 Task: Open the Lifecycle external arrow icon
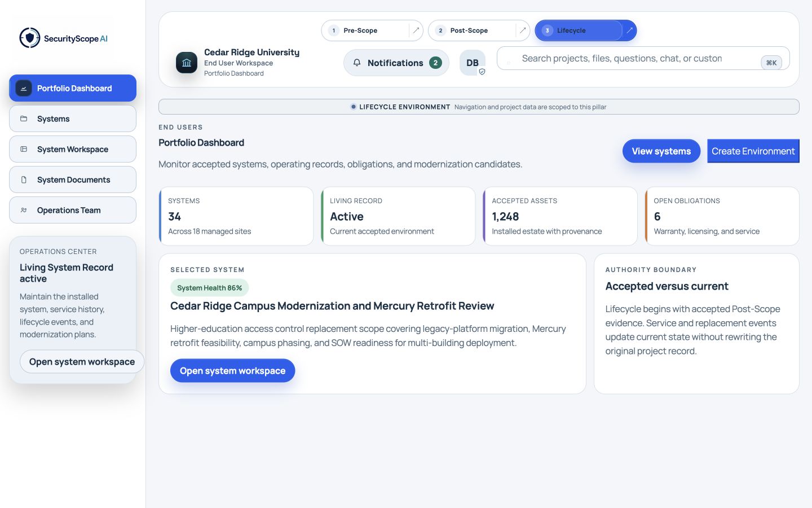pos(629,30)
